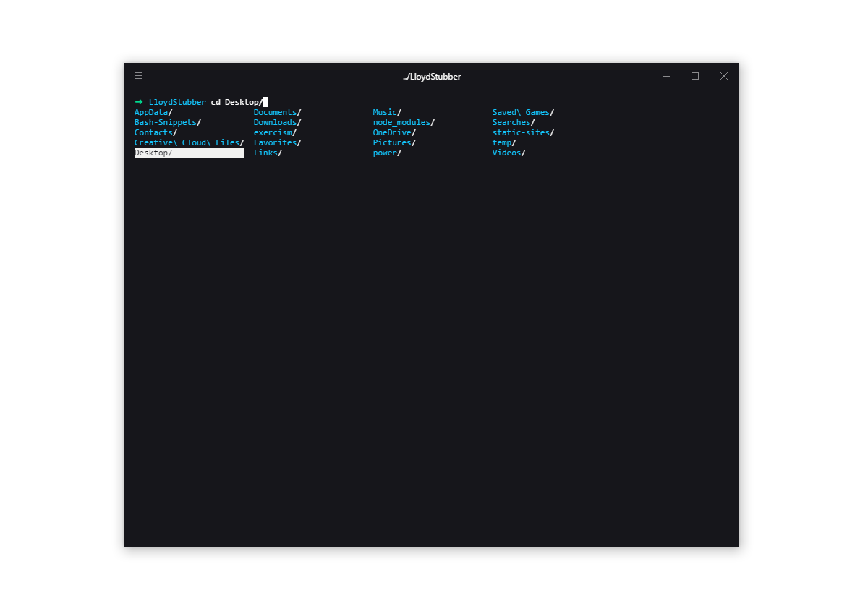Click the Music folder name

coord(385,112)
